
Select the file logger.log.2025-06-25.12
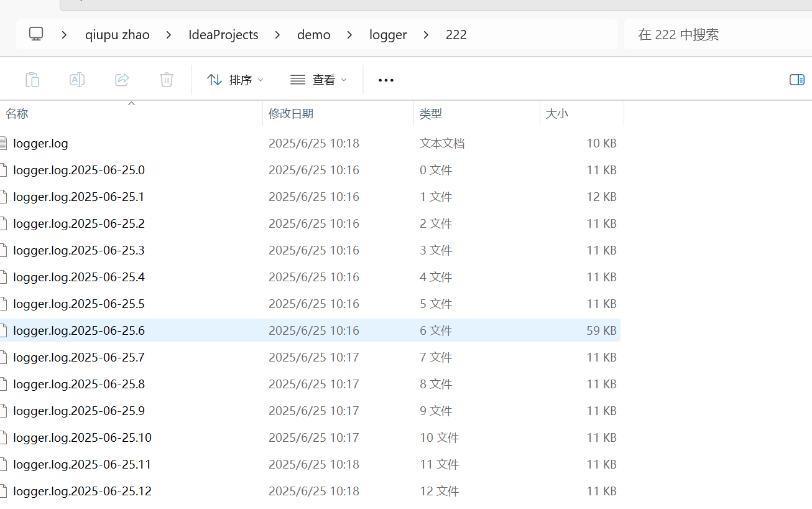[82, 491]
